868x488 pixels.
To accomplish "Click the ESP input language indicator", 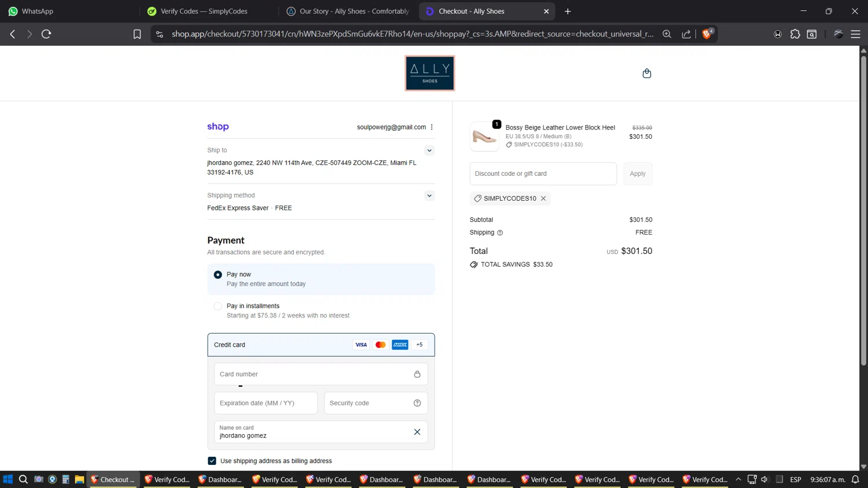I will (x=796, y=479).
